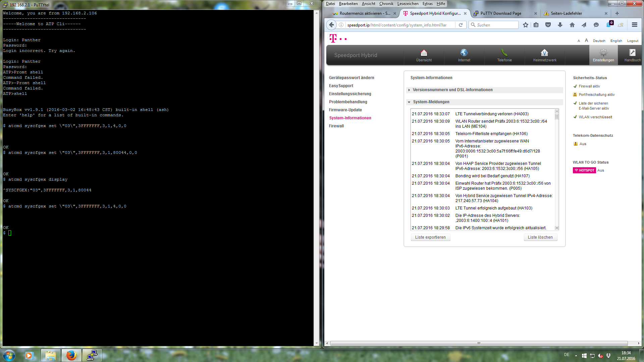Click the PuTTY scrollbar up arrow

(316, 13)
